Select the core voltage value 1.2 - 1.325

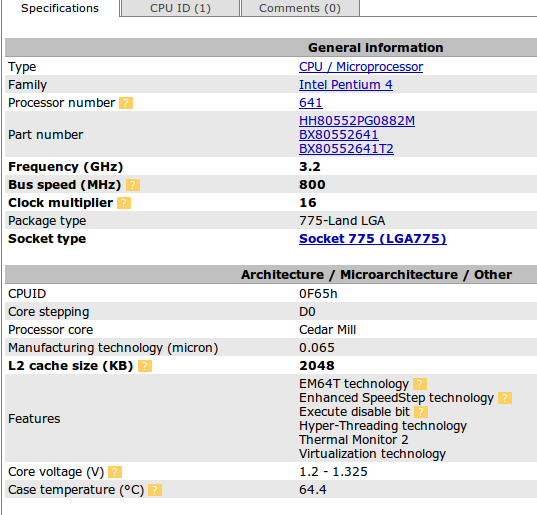point(333,472)
